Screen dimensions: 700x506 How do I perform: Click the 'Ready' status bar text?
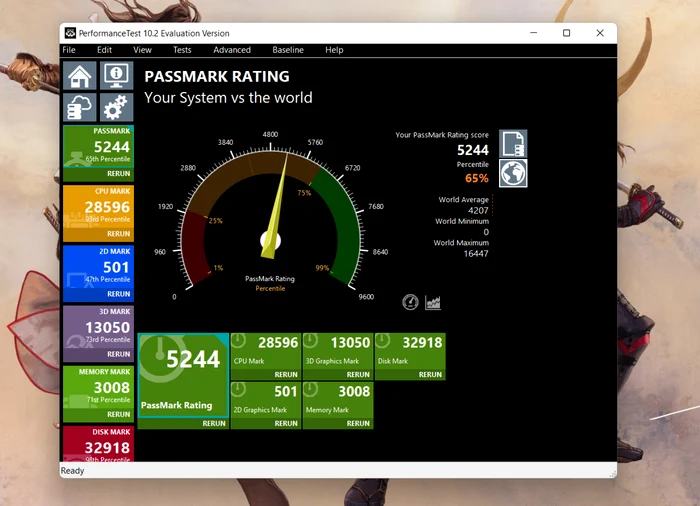pos(72,471)
